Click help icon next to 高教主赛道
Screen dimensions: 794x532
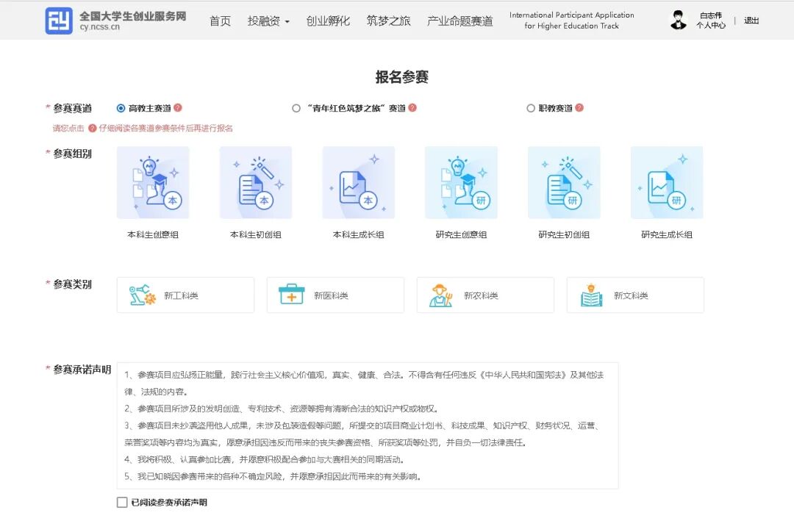(x=178, y=108)
